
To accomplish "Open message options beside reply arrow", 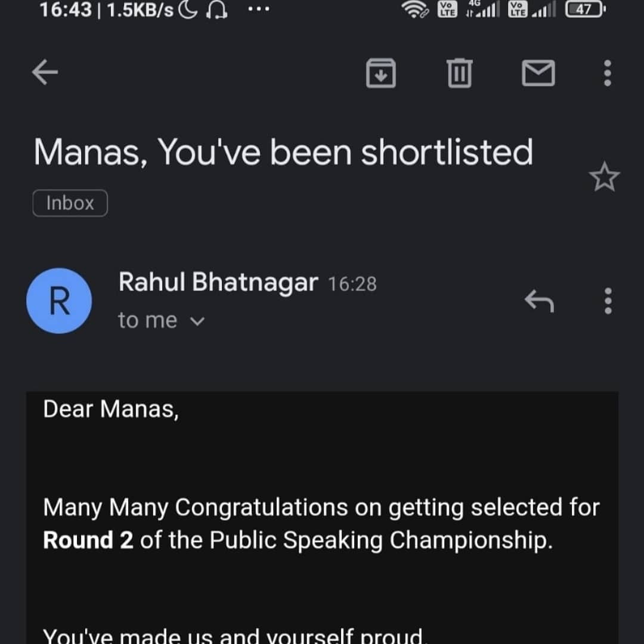I will (x=608, y=301).
